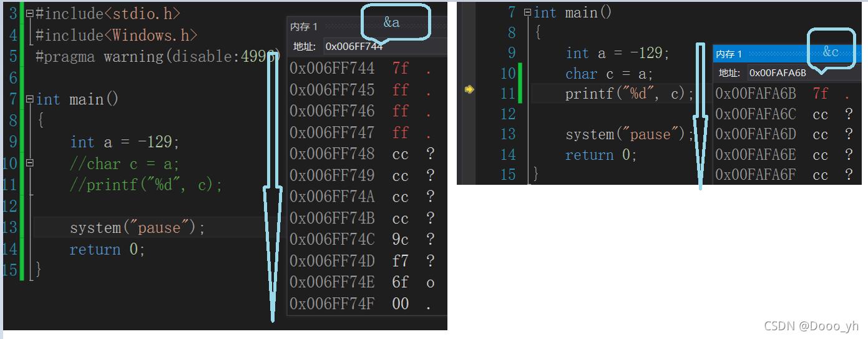868x339 pixels.
Task: Click the yellow current-statement arrow at line 11
Action: tap(470, 90)
